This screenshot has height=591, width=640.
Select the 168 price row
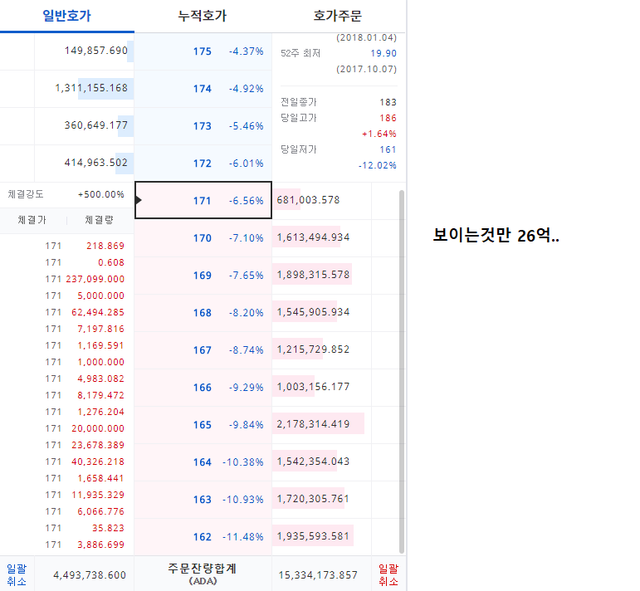[x=203, y=313]
